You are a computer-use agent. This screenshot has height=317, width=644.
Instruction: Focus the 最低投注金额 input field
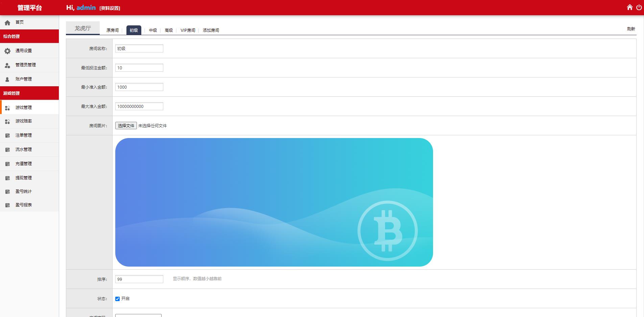point(139,68)
